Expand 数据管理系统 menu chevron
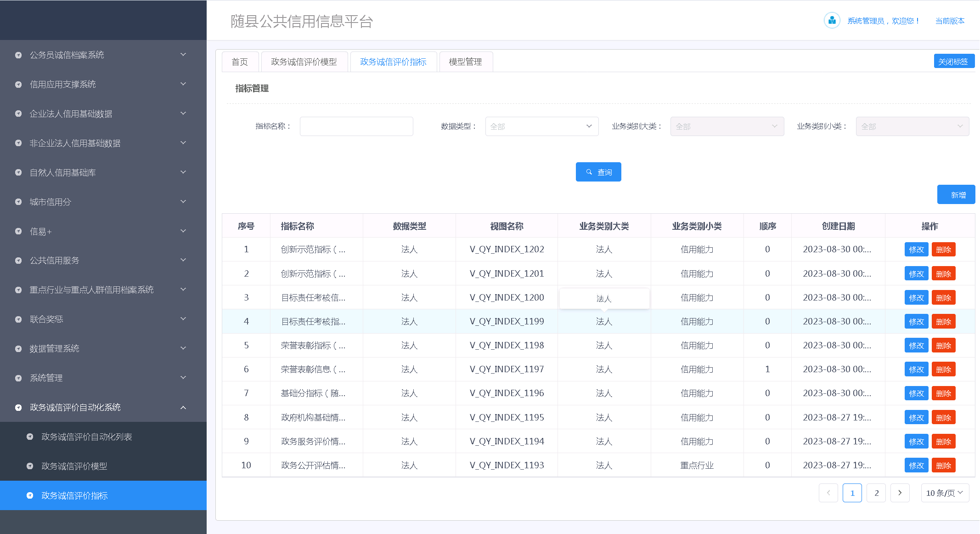Image resolution: width=980 pixels, height=534 pixels. point(183,348)
